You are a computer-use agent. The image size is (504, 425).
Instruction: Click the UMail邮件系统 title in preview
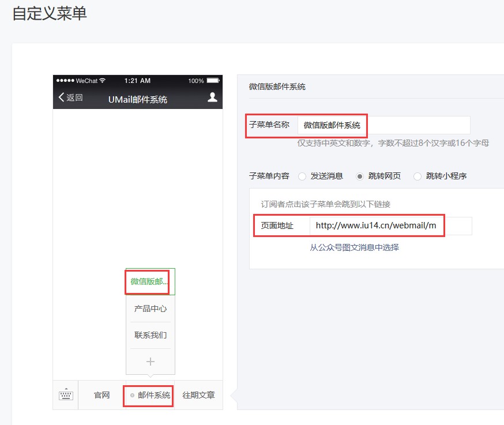click(138, 99)
